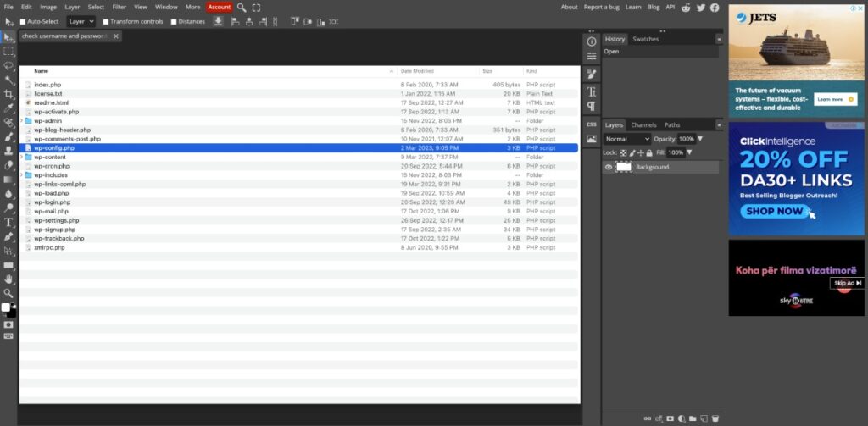Switch to the Paths tab
Image resolution: width=868 pixels, height=426 pixels.
672,125
